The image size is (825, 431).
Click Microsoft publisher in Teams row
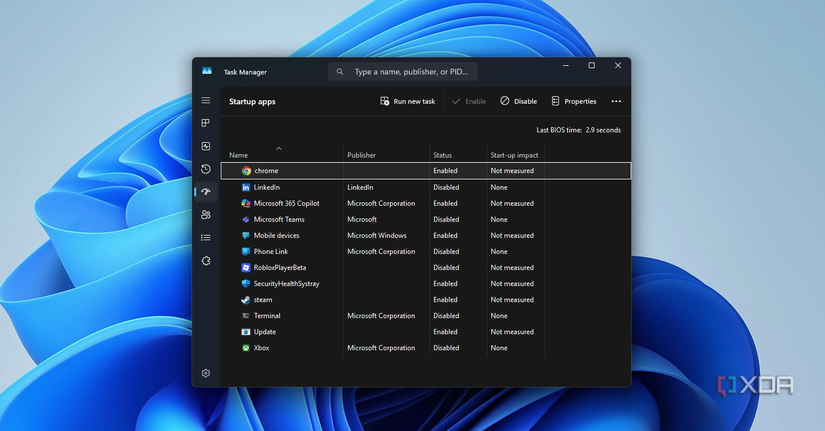click(361, 219)
